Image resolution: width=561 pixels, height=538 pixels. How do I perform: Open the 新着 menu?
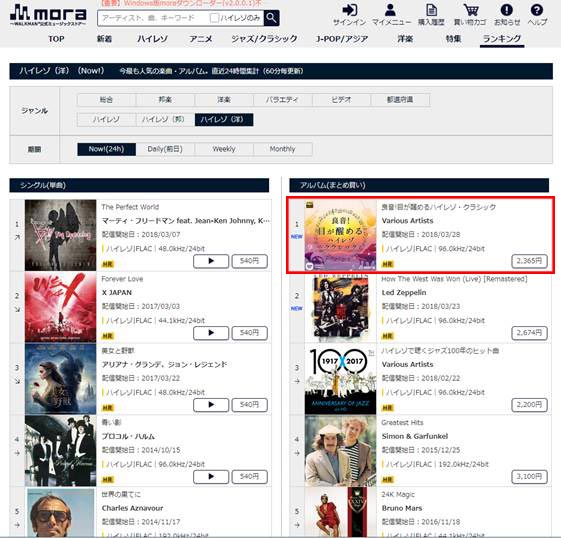104,39
